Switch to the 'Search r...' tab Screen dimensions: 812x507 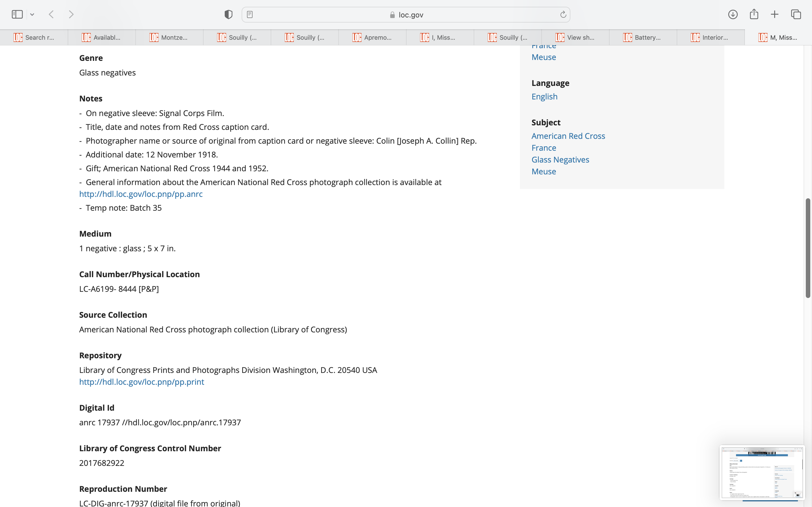coord(34,37)
